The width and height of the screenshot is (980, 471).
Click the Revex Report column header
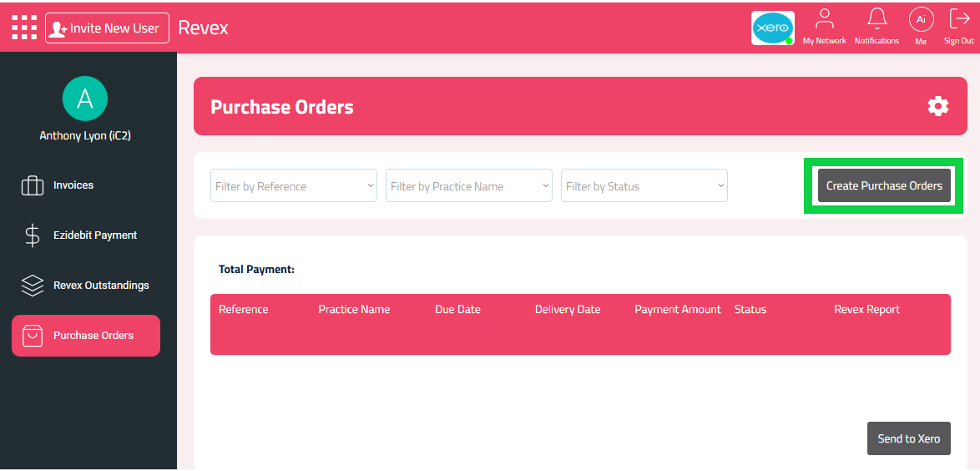[x=866, y=310]
